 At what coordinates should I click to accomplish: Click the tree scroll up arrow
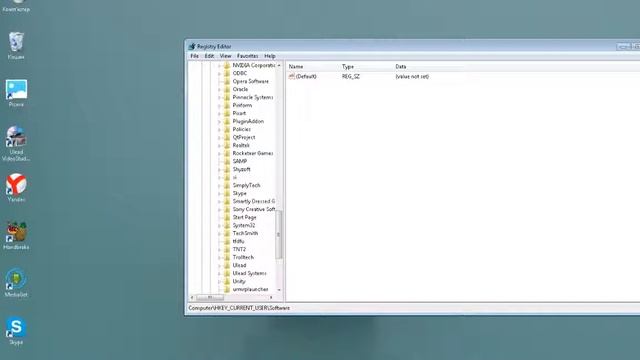pyautogui.click(x=279, y=65)
